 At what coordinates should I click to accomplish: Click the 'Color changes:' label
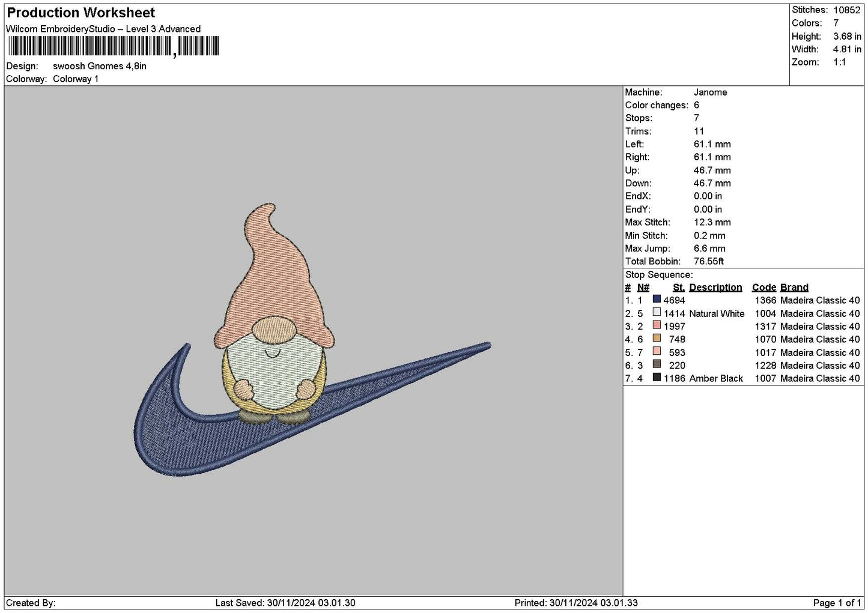pyautogui.click(x=657, y=106)
